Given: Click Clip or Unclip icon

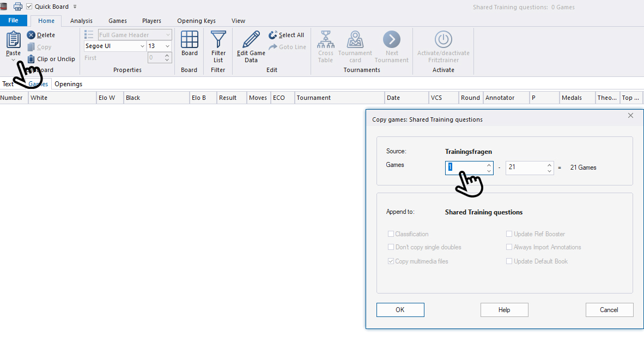Looking at the screenshot, I should pyautogui.click(x=31, y=59).
